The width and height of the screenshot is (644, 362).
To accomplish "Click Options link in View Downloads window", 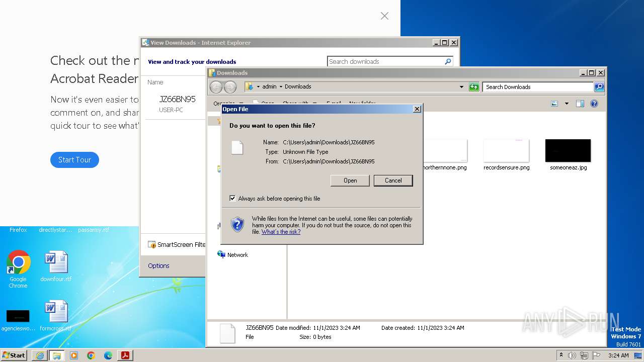I will tap(158, 266).
